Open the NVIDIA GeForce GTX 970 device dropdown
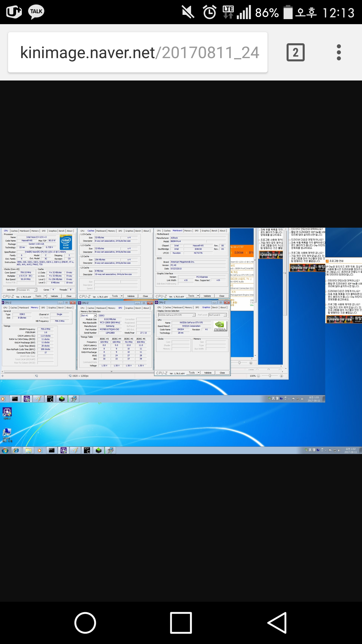Image resolution: width=362 pixels, height=644 pixels. pos(194,315)
